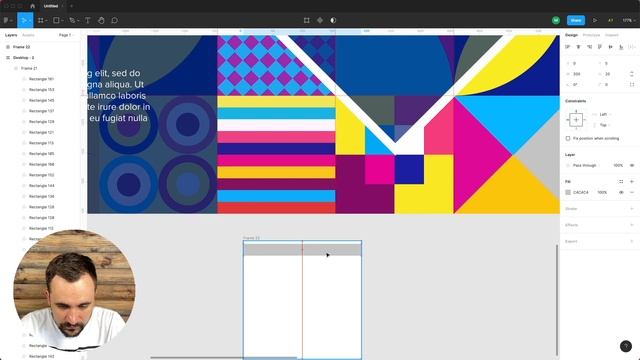This screenshot has width=640, height=360.
Task: Click the Fill style grid icon
Action: (621, 181)
